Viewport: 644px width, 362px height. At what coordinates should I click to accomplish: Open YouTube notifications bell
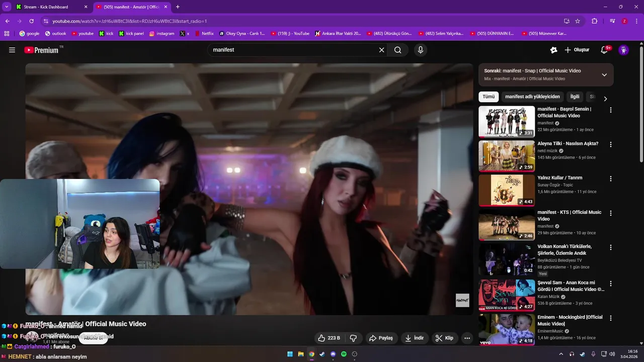[x=605, y=50]
